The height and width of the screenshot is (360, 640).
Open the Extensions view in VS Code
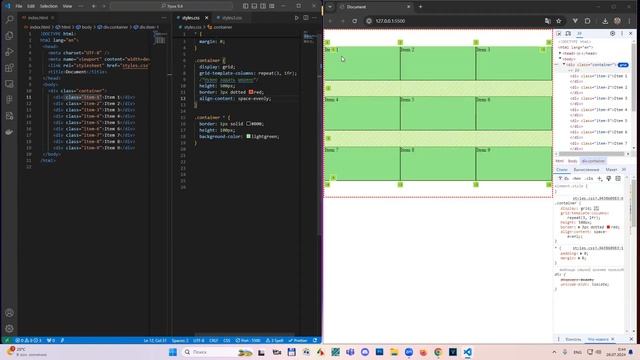[9, 68]
